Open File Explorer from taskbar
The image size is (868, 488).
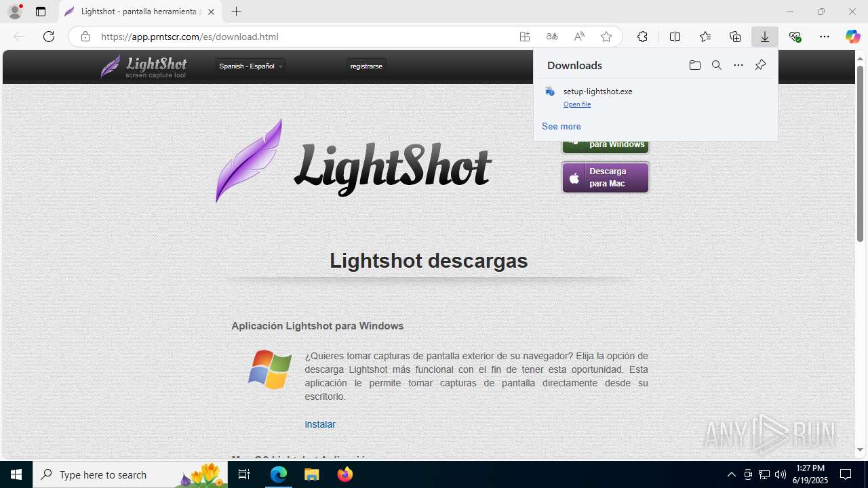[311, 474]
